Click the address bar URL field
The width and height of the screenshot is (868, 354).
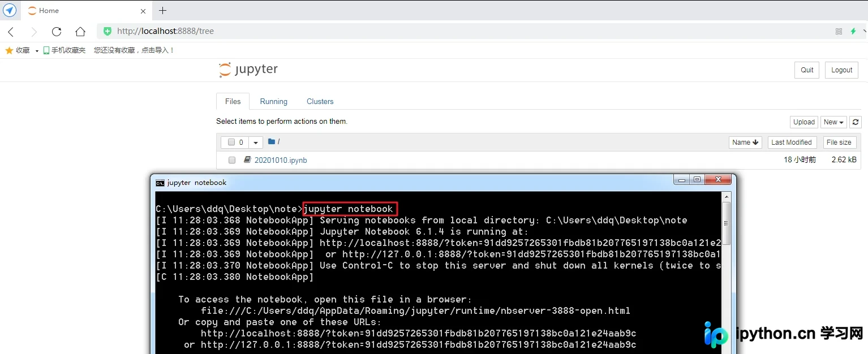click(464, 32)
